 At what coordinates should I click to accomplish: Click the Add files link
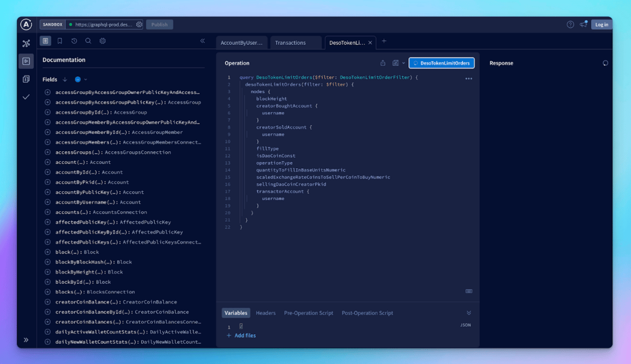pyautogui.click(x=241, y=336)
